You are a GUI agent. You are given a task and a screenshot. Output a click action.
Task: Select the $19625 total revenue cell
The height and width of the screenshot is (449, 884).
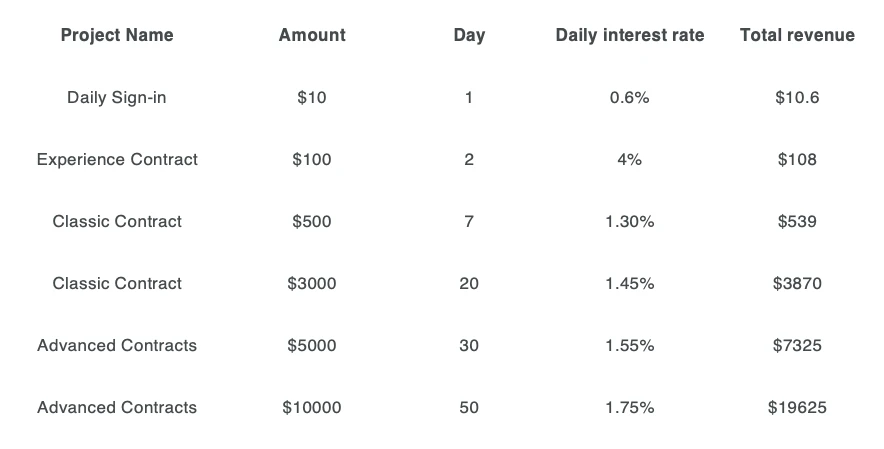797,407
